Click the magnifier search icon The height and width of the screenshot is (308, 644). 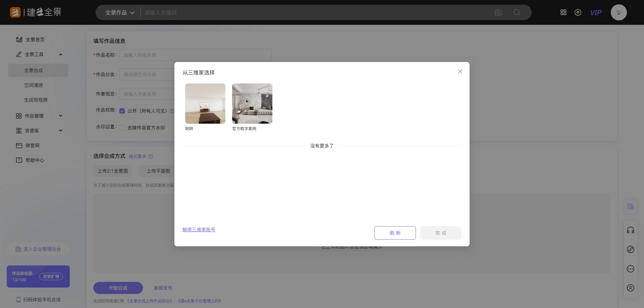517,12
